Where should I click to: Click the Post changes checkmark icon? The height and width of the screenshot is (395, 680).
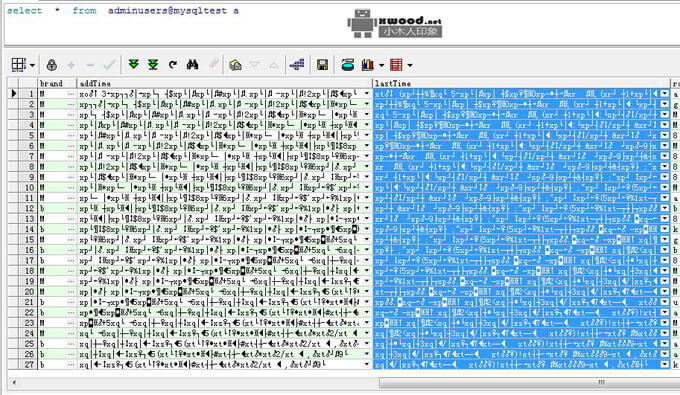(109, 65)
